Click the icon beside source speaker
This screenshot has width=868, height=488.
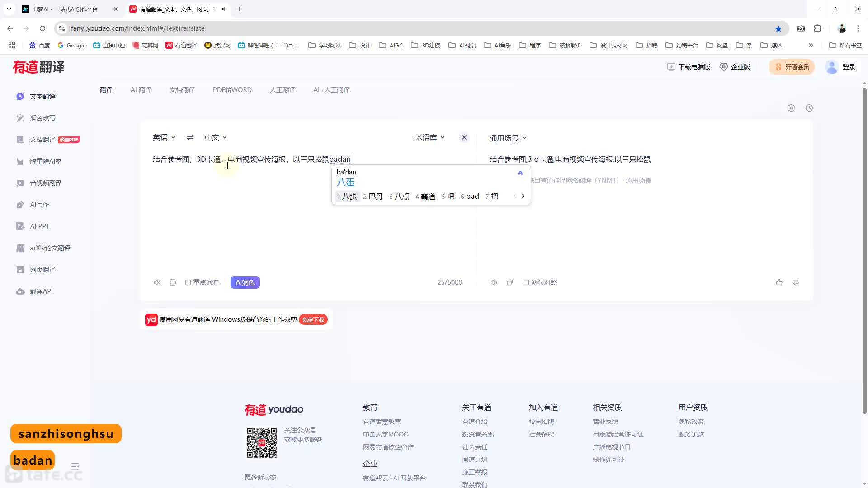point(173,282)
